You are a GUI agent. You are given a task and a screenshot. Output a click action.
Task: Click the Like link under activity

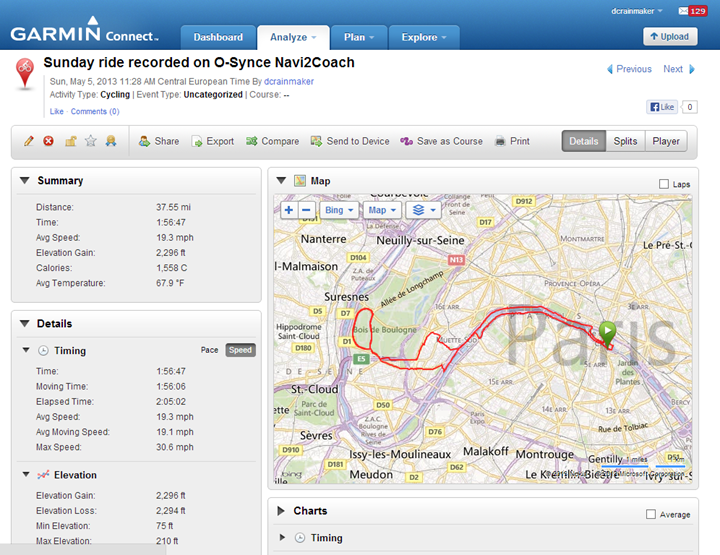point(56,112)
